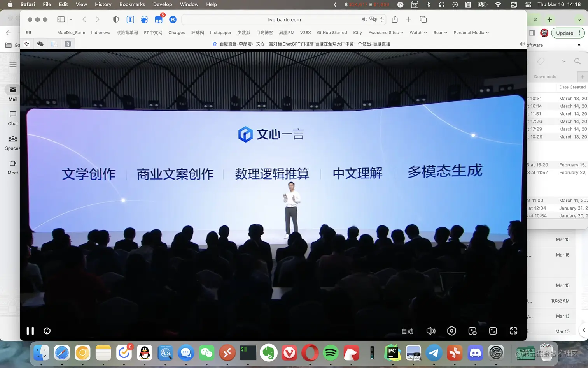The height and width of the screenshot is (368, 588).
Task: Open Instapaper bookmark
Action: pos(220,33)
